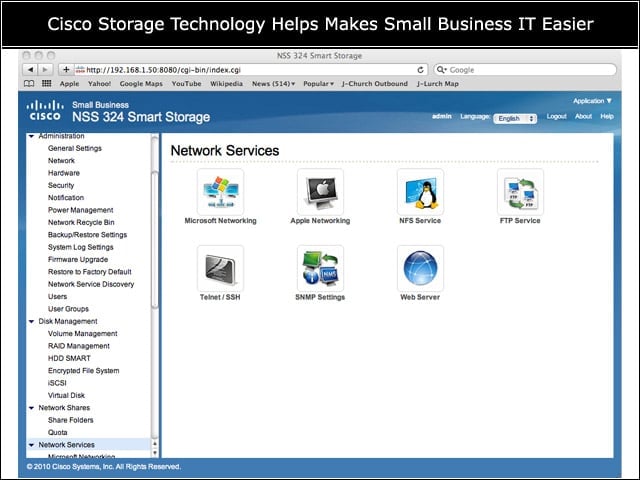Select Encrypted File System in the sidebar
This screenshot has height=480, width=640.
click(83, 371)
